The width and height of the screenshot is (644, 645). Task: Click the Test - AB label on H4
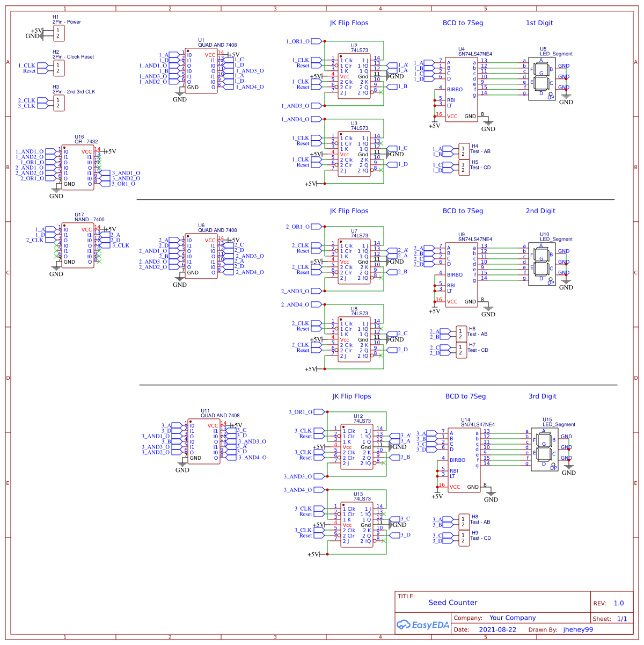point(482,151)
